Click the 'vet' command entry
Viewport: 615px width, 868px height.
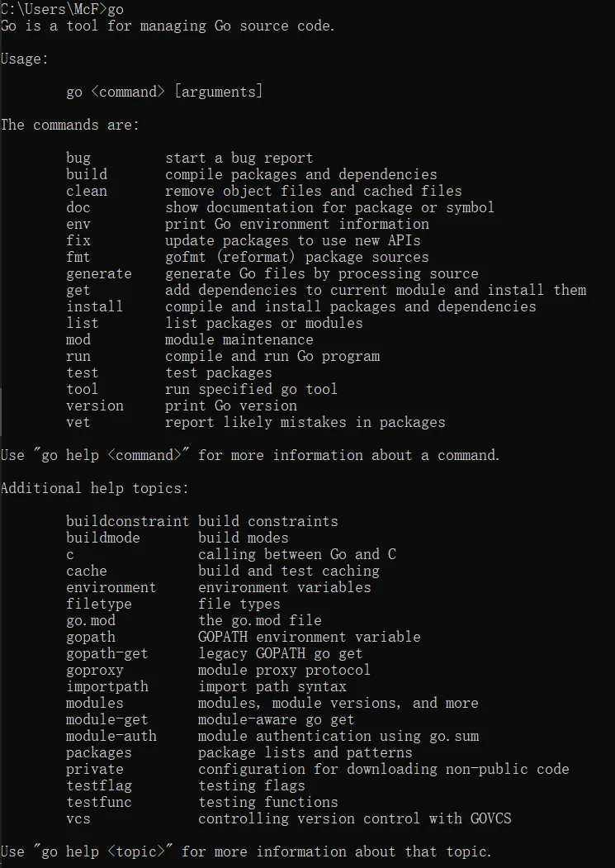[x=78, y=422]
